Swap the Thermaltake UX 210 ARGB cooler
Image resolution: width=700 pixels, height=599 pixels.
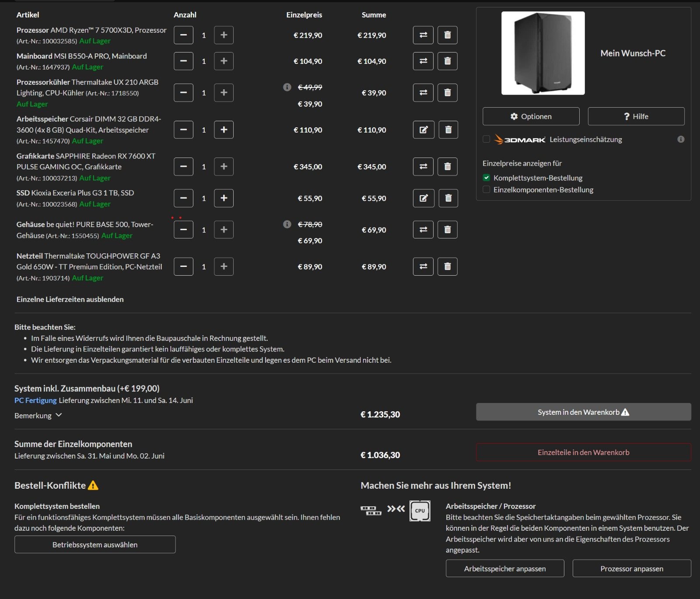click(x=423, y=93)
